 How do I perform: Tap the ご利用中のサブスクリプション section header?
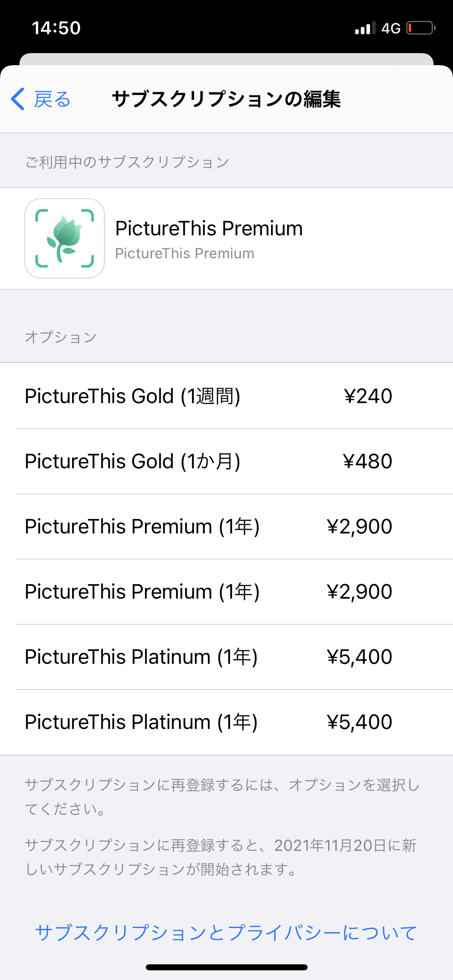[x=127, y=162]
